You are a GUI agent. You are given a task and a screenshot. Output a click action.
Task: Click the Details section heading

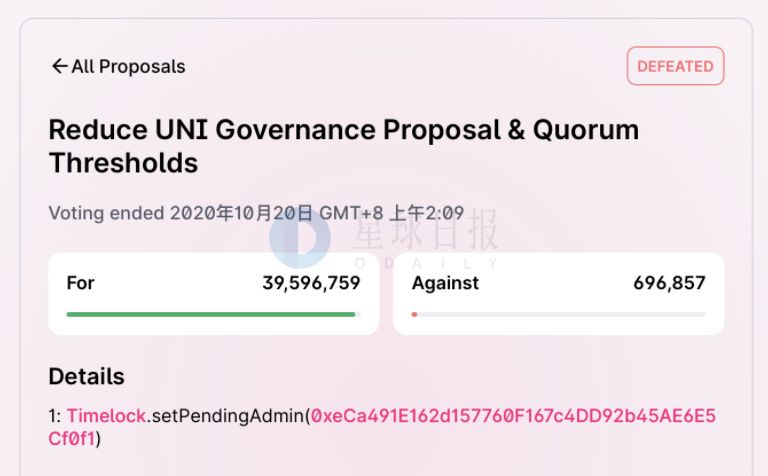click(87, 376)
